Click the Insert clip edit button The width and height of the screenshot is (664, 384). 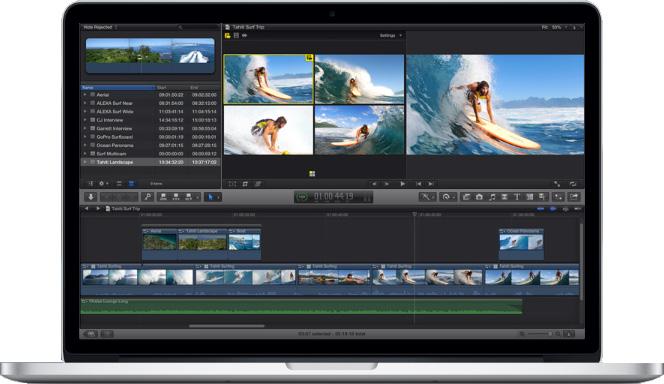click(x=176, y=197)
